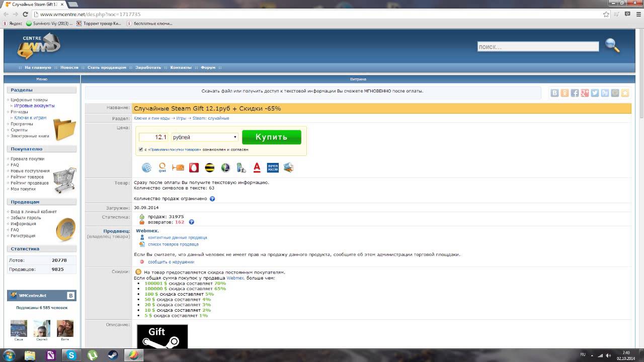The height and width of the screenshot is (362, 644).
Task: Share via the Google Plus icon
Action: (585, 93)
